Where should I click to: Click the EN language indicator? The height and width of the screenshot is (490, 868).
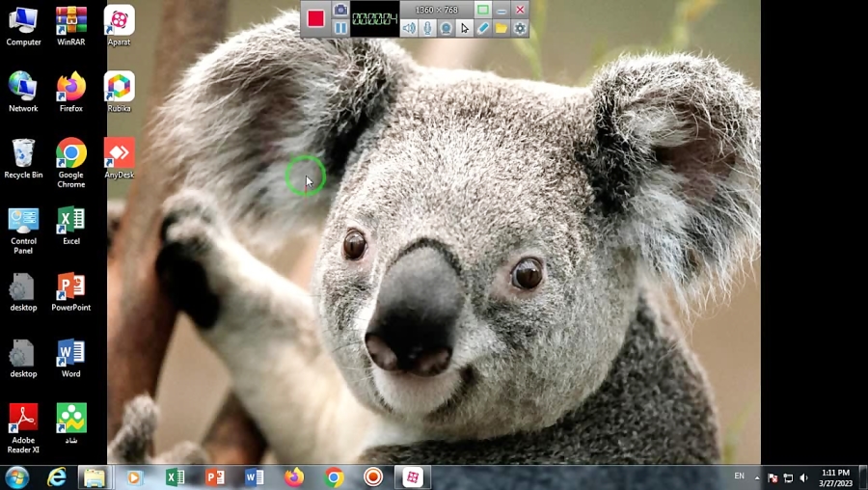click(739, 476)
